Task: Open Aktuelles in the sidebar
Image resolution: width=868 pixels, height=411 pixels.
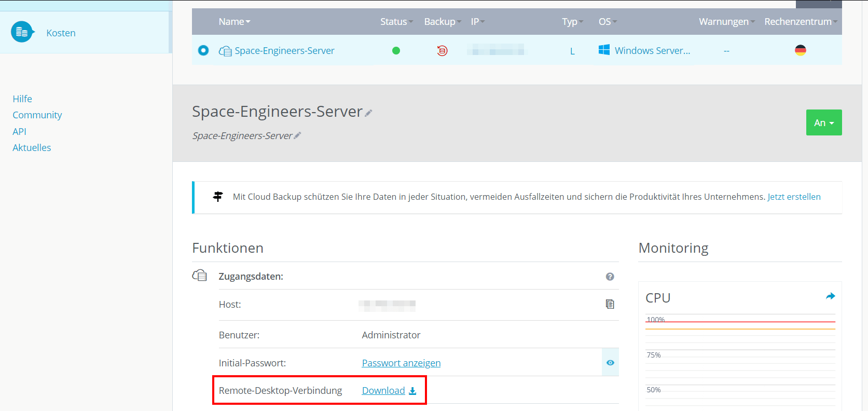Action: click(x=32, y=147)
